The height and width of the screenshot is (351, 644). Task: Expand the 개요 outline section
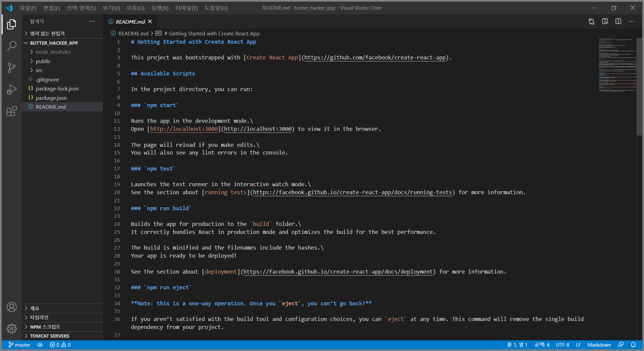(x=62, y=308)
